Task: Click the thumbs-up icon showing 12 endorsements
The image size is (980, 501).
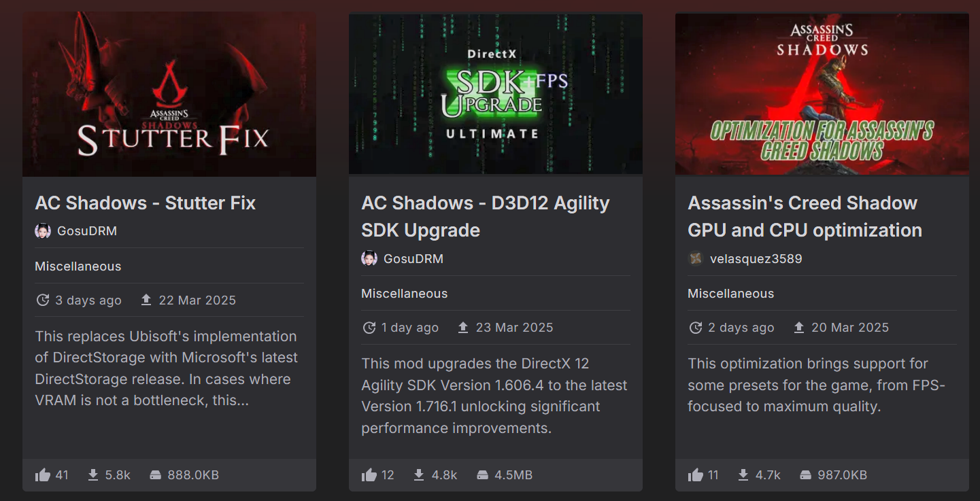Action: click(369, 474)
